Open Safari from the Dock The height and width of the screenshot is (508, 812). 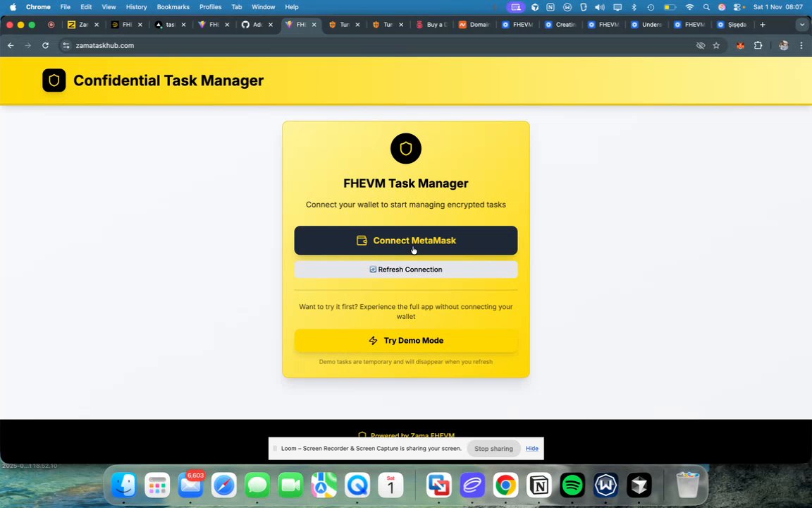coord(223,485)
